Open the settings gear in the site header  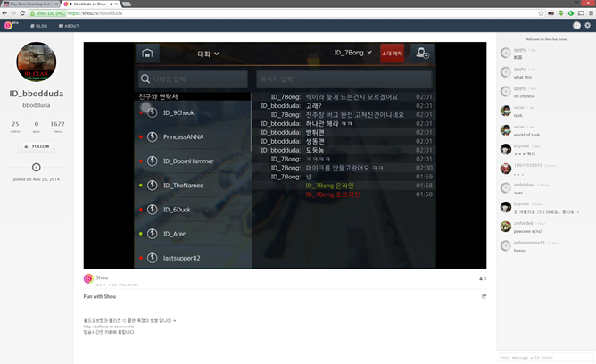588,26
